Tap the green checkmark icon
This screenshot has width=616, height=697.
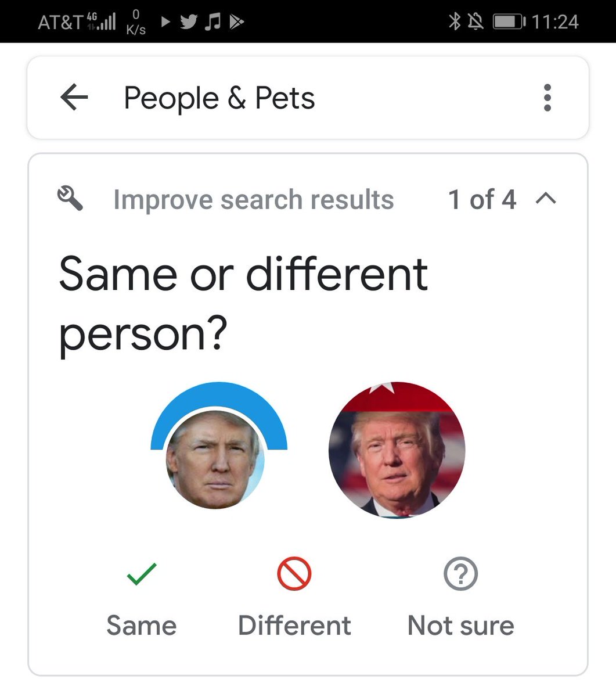[142, 573]
